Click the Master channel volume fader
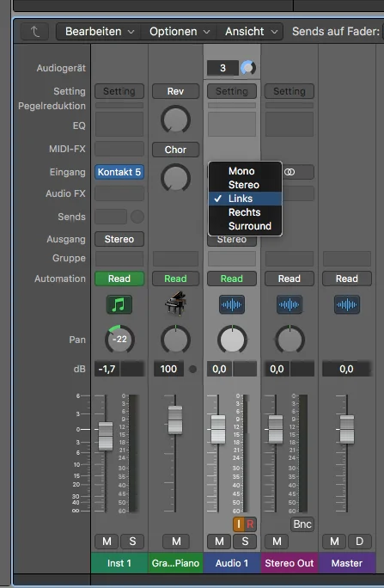Image resolution: width=384 pixels, height=588 pixels. coord(347,429)
